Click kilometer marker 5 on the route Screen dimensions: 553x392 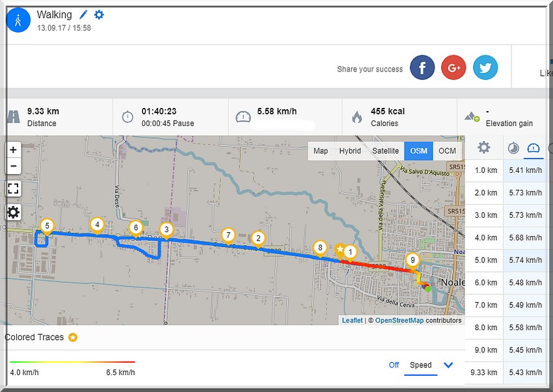(x=46, y=226)
